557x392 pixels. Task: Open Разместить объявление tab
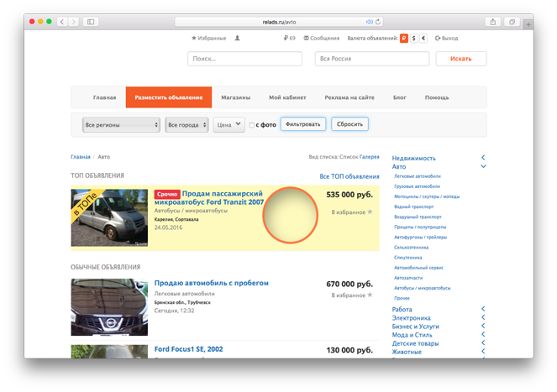169,97
